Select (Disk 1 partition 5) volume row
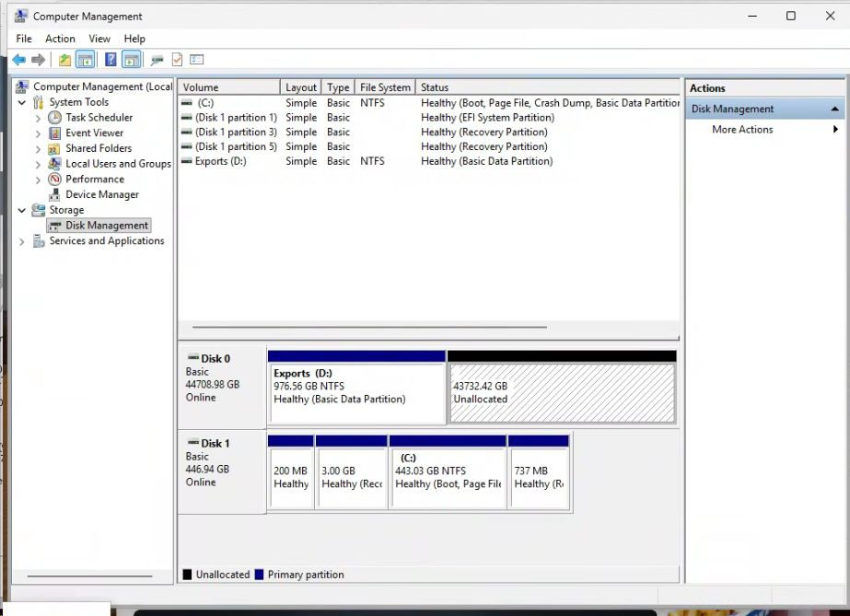 click(x=429, y=146)
